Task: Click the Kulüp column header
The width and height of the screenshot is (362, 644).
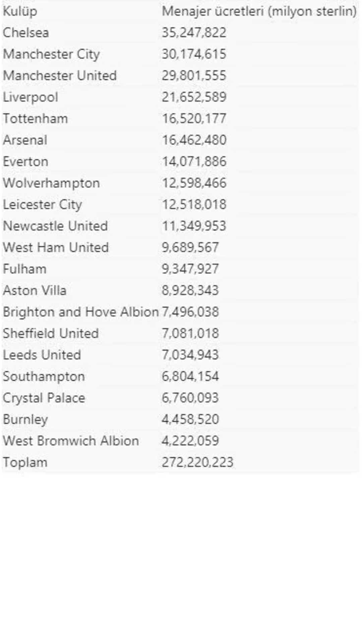Action: (x=20, y=11)
